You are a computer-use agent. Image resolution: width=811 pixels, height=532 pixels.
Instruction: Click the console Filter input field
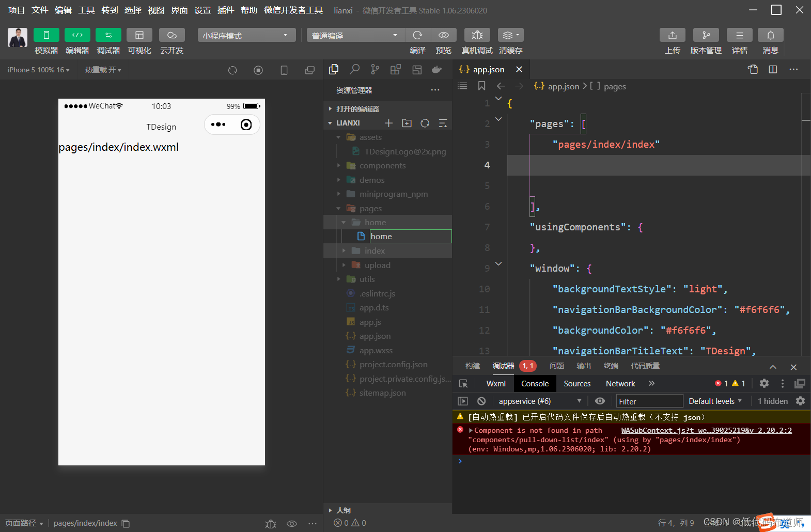click(x=649, y=401)
